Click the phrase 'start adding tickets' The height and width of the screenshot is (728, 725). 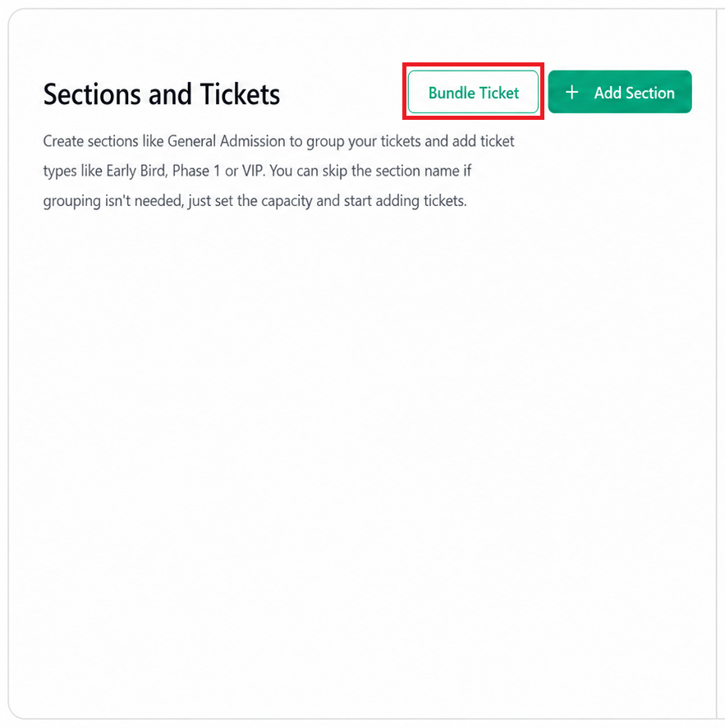tap(405, 201)
